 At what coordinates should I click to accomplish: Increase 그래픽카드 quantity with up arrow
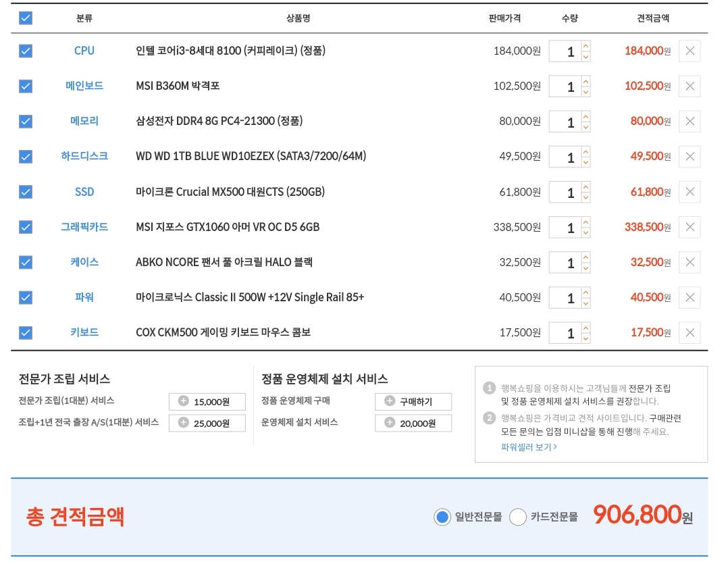(x=586, y=222)
